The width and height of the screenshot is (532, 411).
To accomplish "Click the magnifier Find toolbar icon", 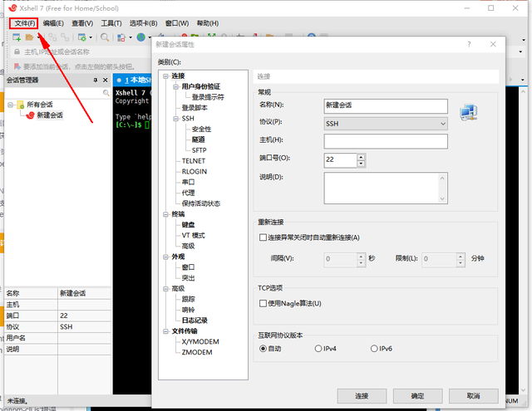I will coord(105,37).
